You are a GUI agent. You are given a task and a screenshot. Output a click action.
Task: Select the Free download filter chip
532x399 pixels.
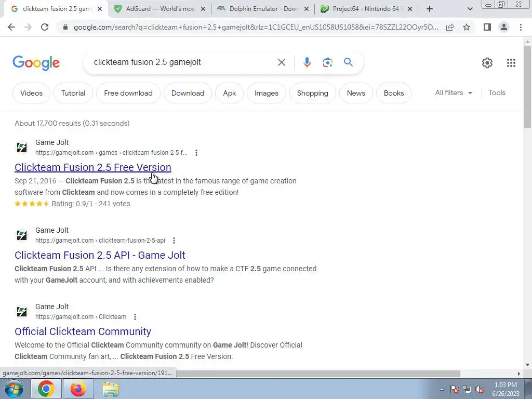[x=128, y=93]
